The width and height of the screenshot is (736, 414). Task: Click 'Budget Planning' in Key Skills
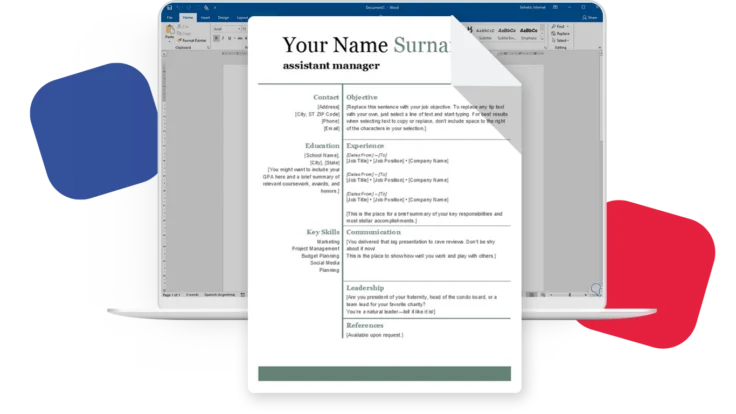click(x=320, y=256)
